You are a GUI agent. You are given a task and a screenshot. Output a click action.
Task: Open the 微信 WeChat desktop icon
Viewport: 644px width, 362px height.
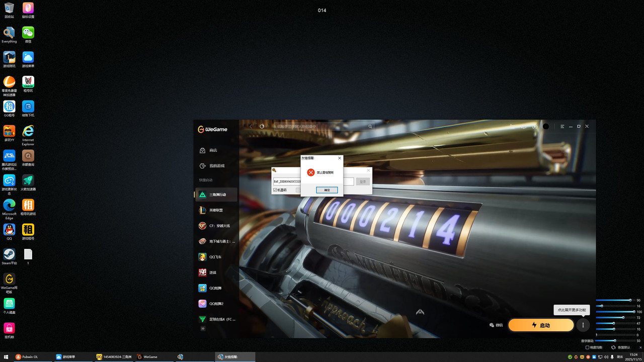tap(28, 35)
